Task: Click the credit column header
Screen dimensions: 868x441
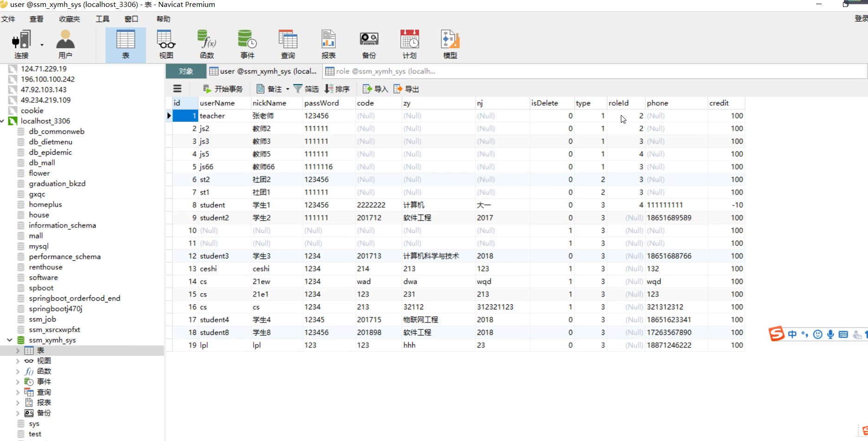Action: click(x=719, y=103)
